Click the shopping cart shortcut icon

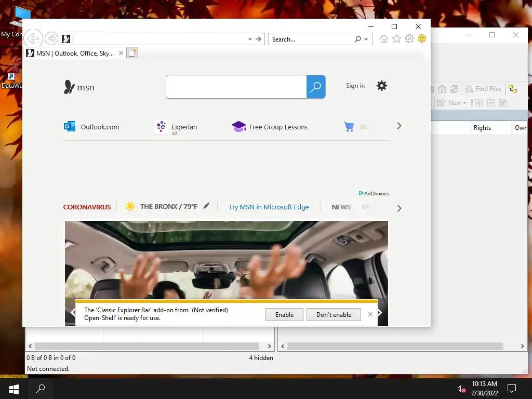click(x=349, y=127)
